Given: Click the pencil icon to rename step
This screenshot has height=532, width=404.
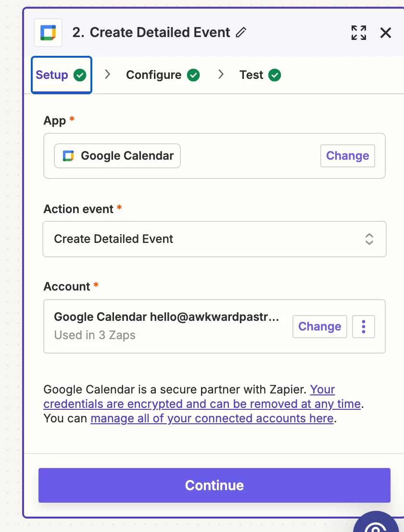Looking at the screenshot, I should click(x=241, y=33).
